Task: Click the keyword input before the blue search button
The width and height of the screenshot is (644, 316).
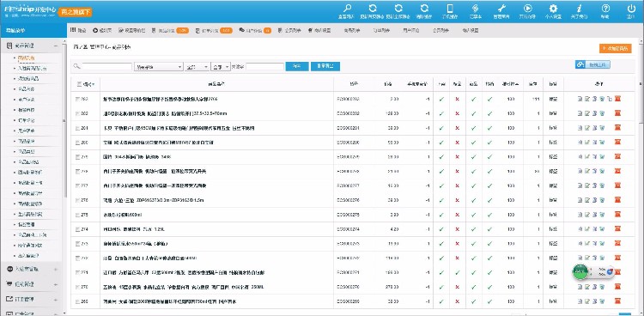Action: (x=265, y=67)
